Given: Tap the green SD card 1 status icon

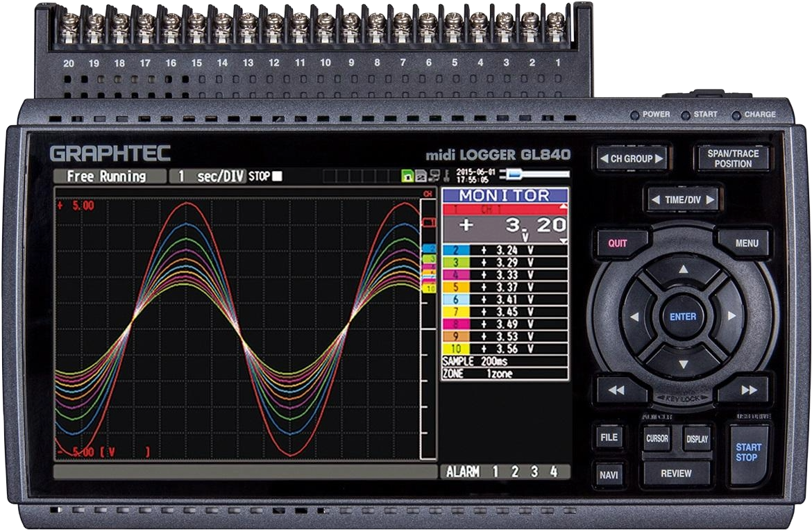Looking at the screenshot, I should (x=407, y=176).
